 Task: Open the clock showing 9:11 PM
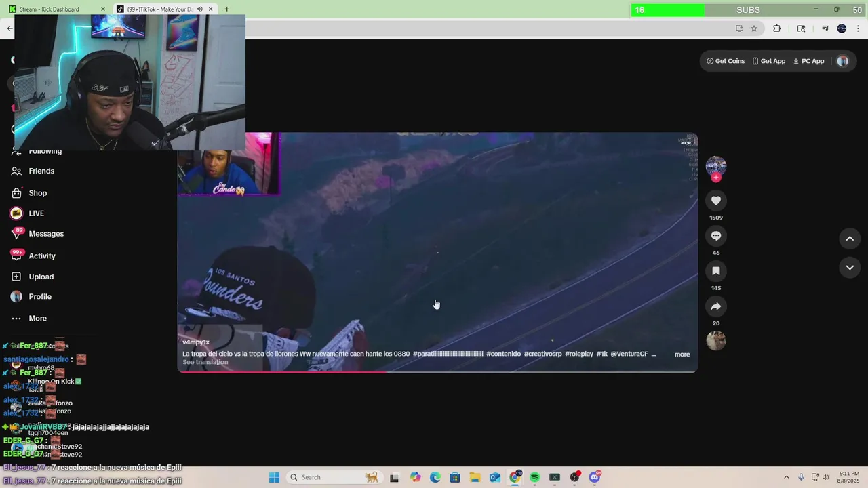pyautogui.click(x=849, y=477)
